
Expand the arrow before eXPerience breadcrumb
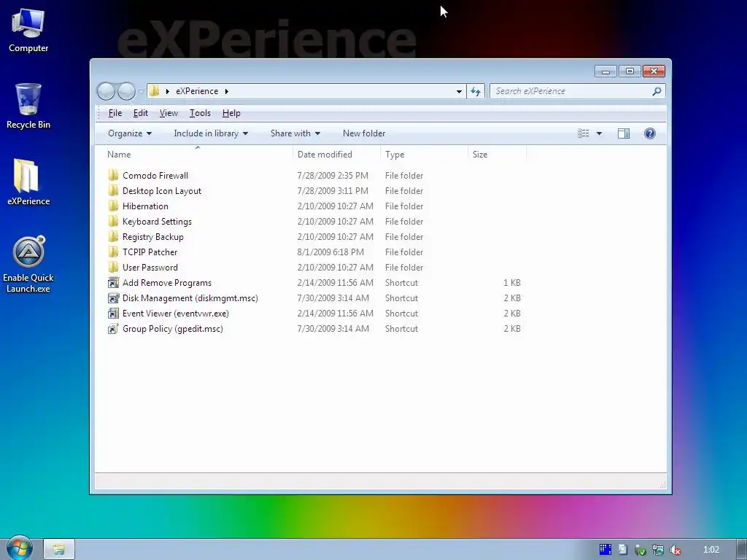tap(167, 91)
